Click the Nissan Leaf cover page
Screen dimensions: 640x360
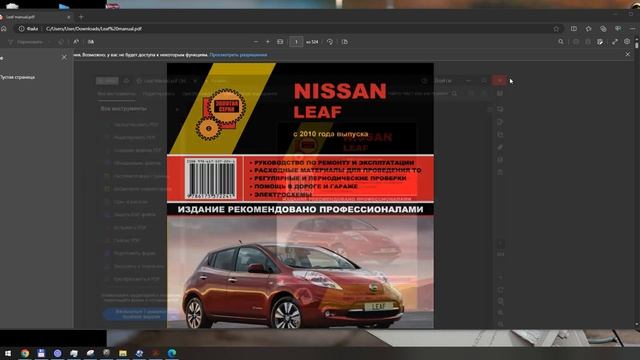click(x=300, y=195)
